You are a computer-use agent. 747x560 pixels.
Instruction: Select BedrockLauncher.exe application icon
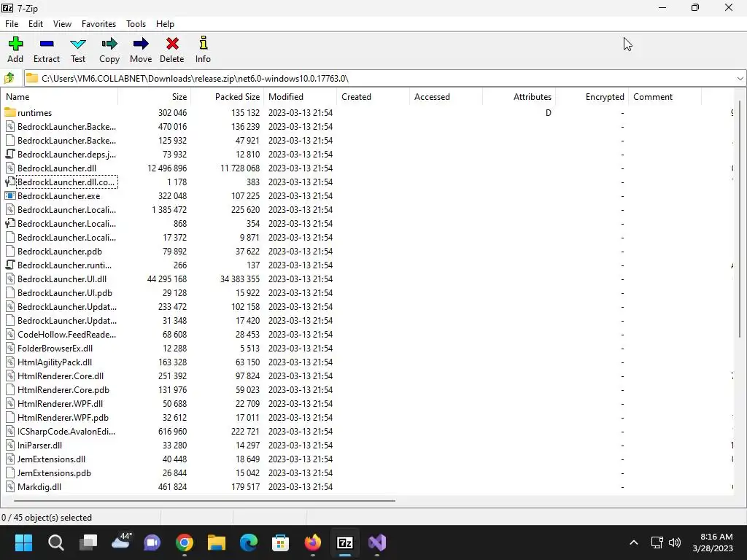10,195
